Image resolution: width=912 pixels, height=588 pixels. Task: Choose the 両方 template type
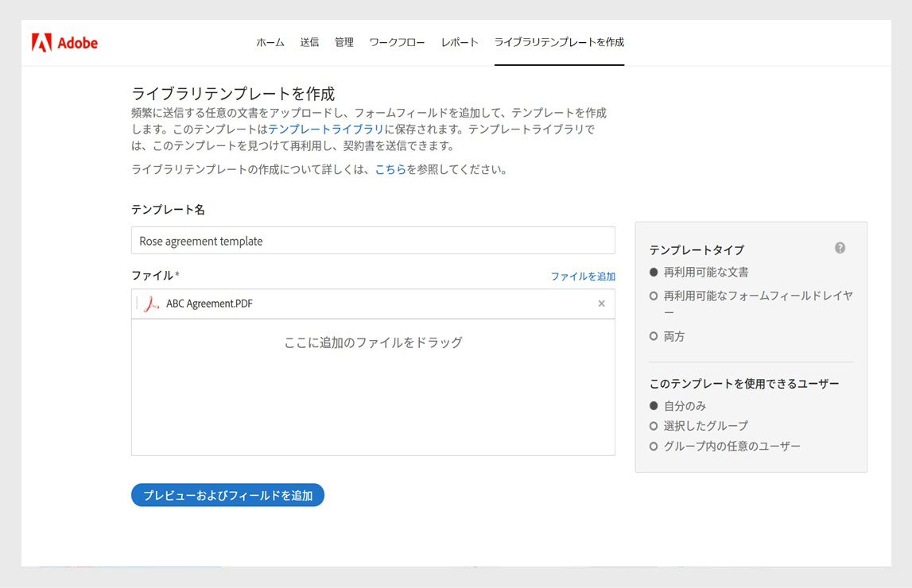coord(653,336)
